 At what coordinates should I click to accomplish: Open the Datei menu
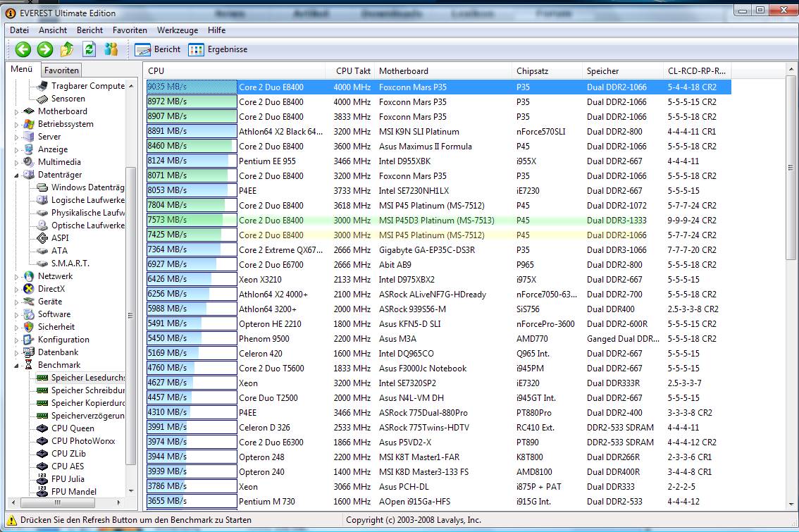coord(19,30)
